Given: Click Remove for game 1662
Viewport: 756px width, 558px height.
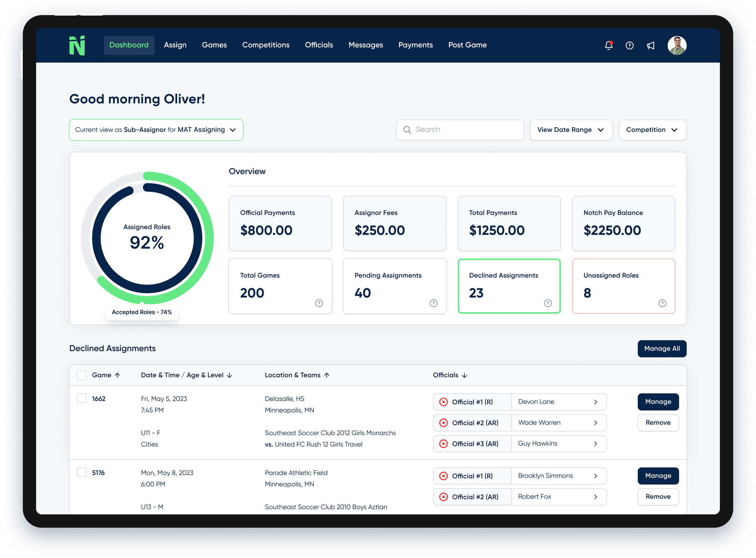Looking at the screenshot, I should tap(658, 423).
